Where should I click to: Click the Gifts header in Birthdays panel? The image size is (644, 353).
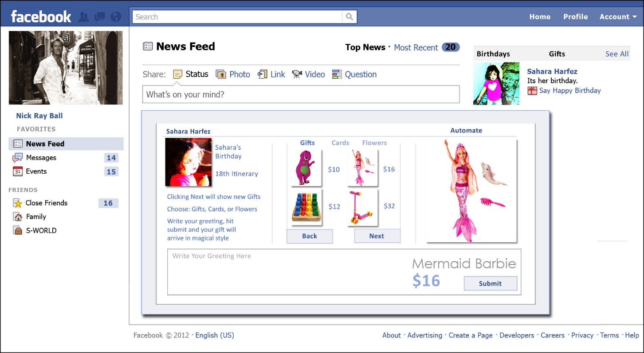pyautogui.click(x=557, y=54)
